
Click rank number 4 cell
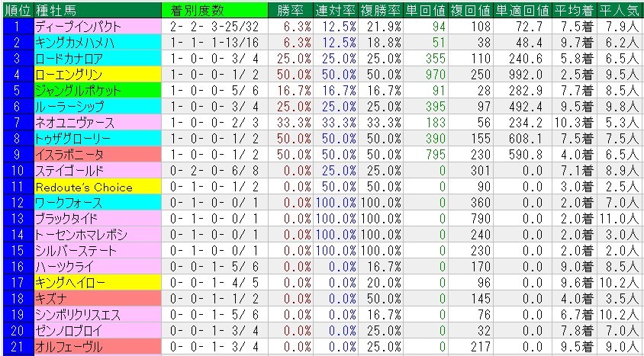(17, 75)
